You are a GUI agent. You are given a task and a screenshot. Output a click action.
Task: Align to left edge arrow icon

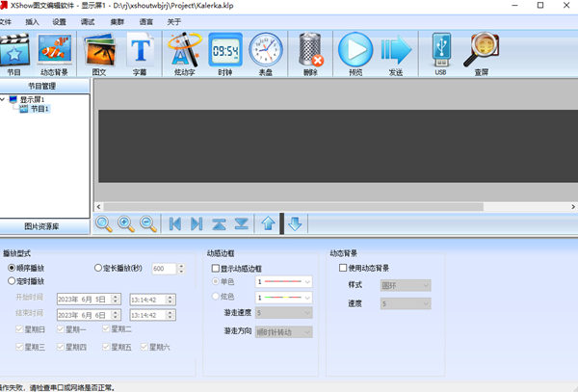pyautogui.click(x=174, y=223)
